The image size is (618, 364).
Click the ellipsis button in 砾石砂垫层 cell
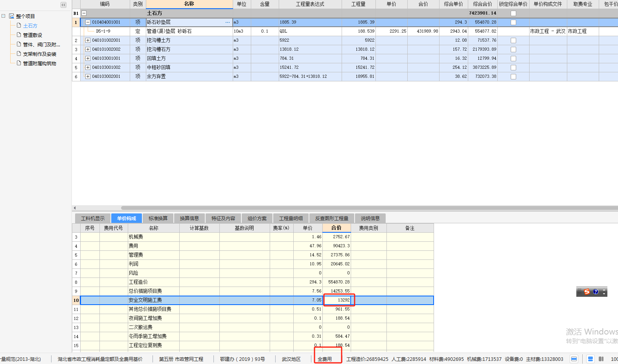tap(228, 22)
